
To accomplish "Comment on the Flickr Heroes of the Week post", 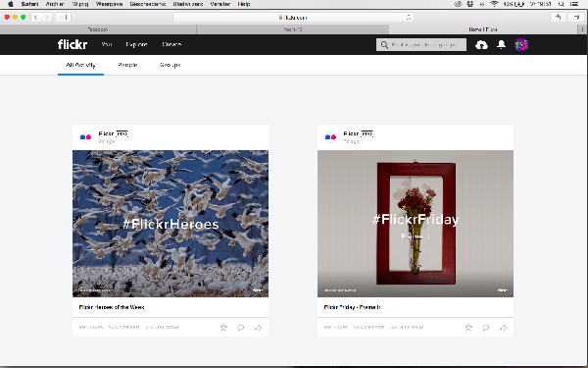I will pos(241,328).
